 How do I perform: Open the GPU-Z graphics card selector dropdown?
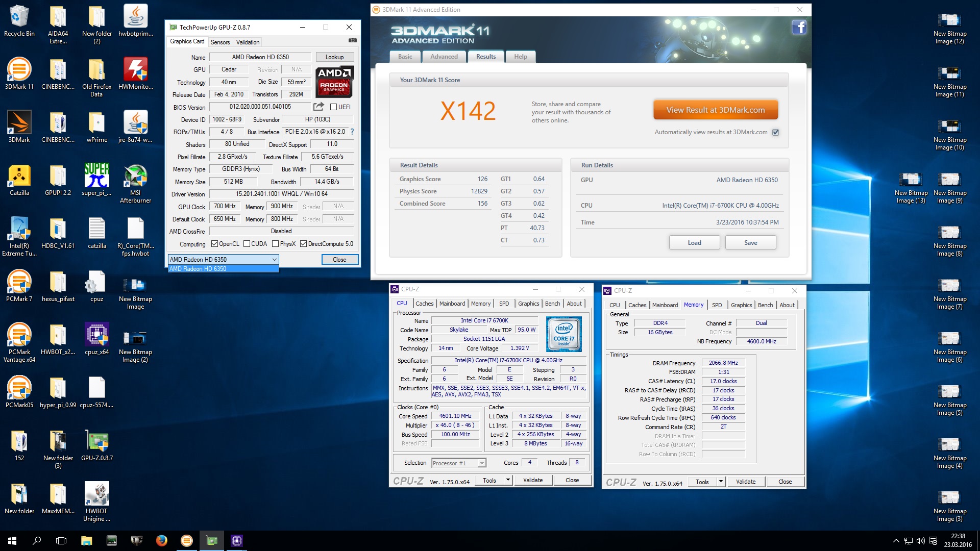(x=223, y=260)
